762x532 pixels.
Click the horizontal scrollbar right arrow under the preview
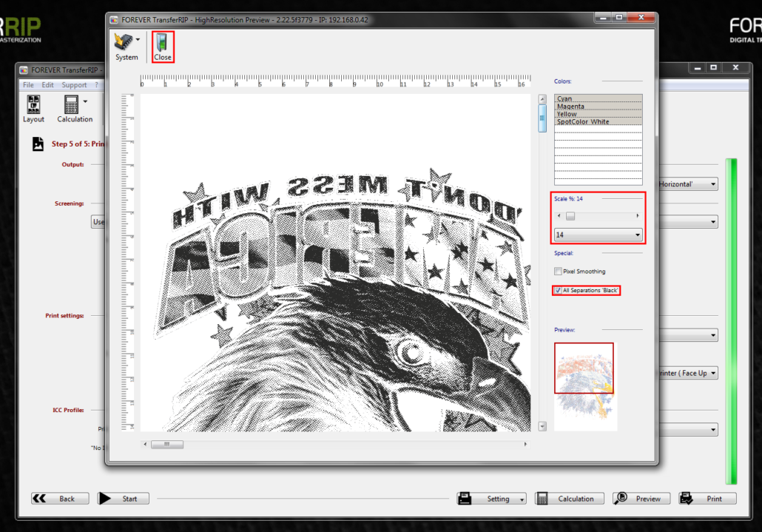pos(525,444)
